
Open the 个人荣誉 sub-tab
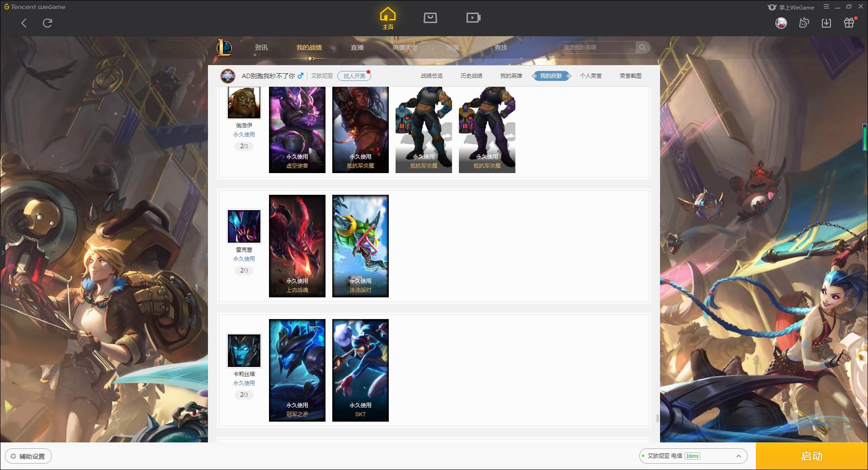coord(591,76)
